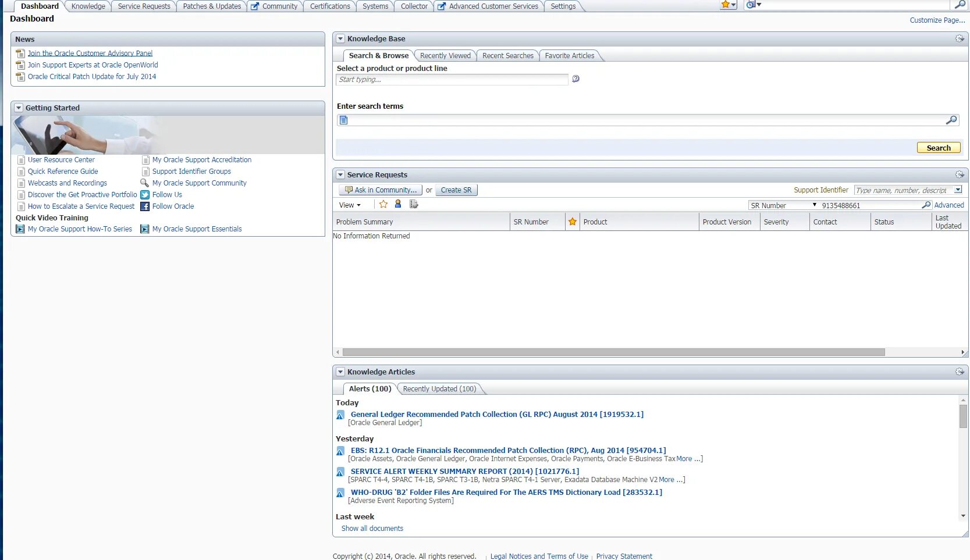This screenshot has width=970, height=560.
Task: Click Follow Us Twitter icon
Action: (145, 195)
